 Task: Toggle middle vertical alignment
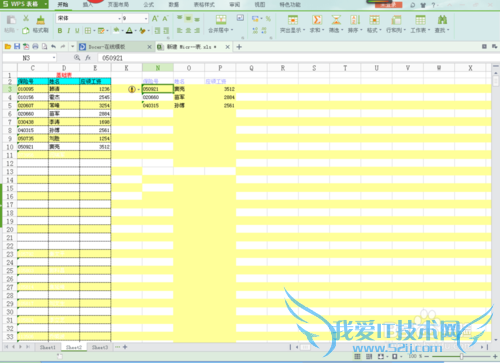[x=188, y=18]
